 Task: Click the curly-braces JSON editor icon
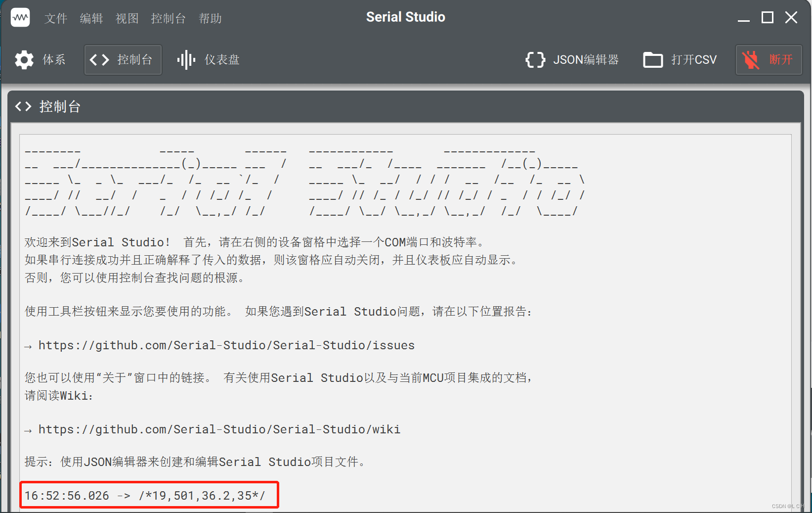[535, 60]
